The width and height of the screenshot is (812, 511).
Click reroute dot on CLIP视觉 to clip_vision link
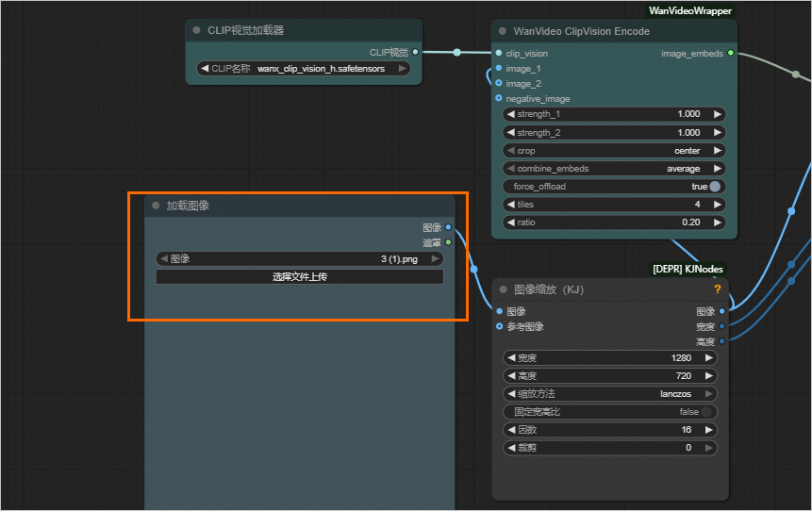(x=456, y=52)
